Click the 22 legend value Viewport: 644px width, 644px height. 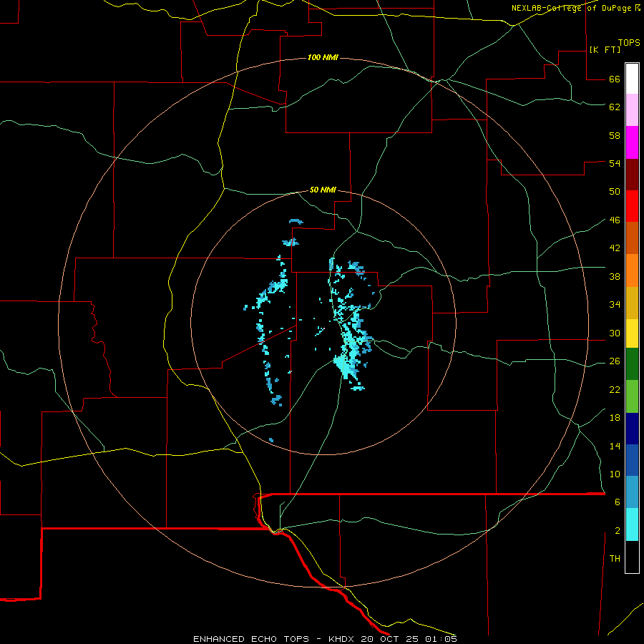click(x=615, y=389)
